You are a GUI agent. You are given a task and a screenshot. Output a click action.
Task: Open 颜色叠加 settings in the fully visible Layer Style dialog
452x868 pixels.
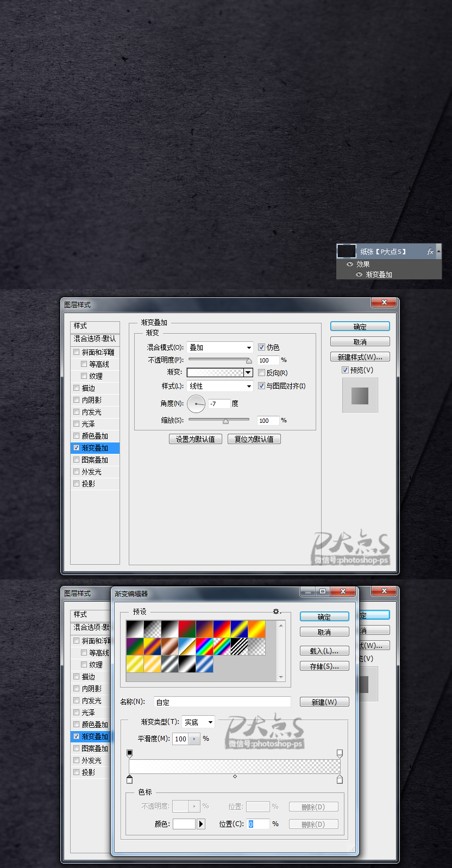tap(95, 436)
